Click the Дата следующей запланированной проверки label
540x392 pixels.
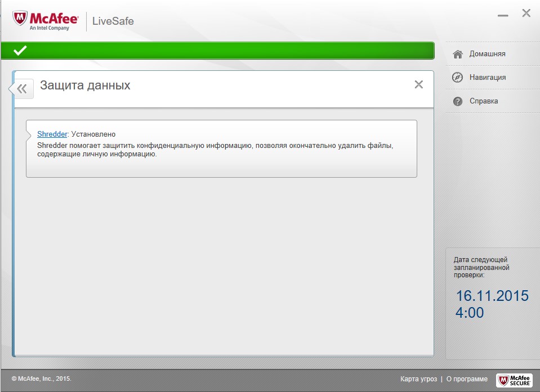[481, 267]
